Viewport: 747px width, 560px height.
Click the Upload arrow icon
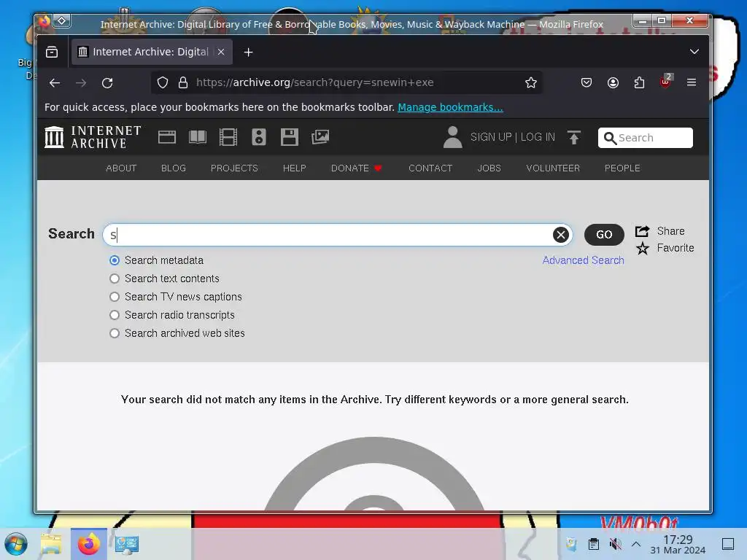[x=574, y=137]
